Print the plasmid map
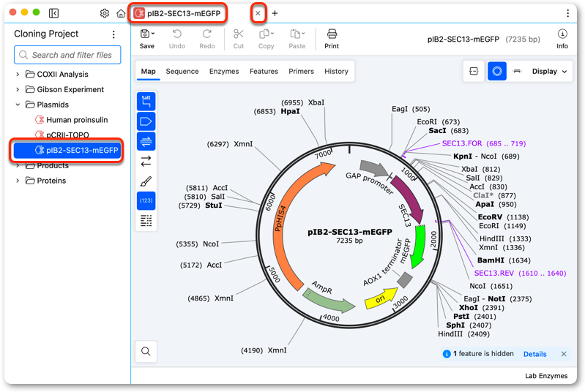585x392 pixels. (331, 39)
